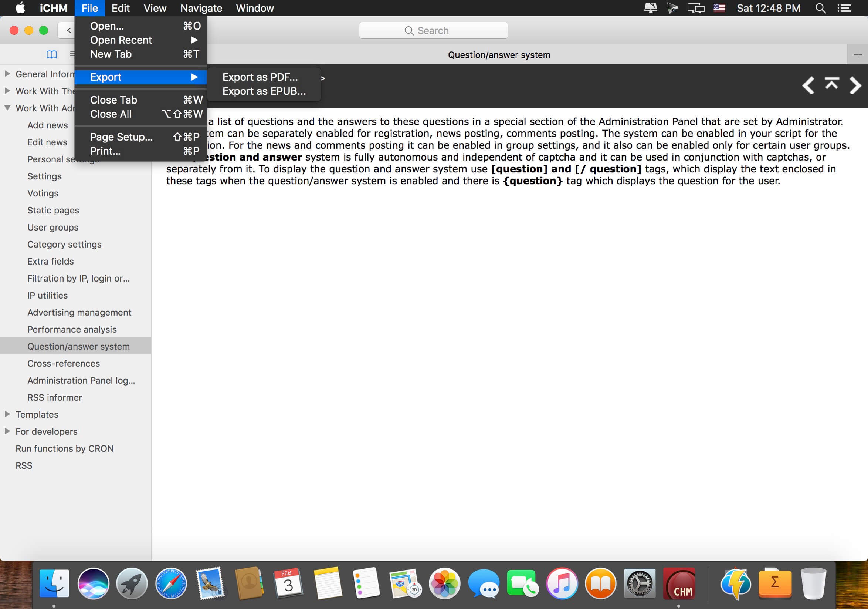868x609 pixels.
Task: Expand the General Information tree item
Action: 7,73
